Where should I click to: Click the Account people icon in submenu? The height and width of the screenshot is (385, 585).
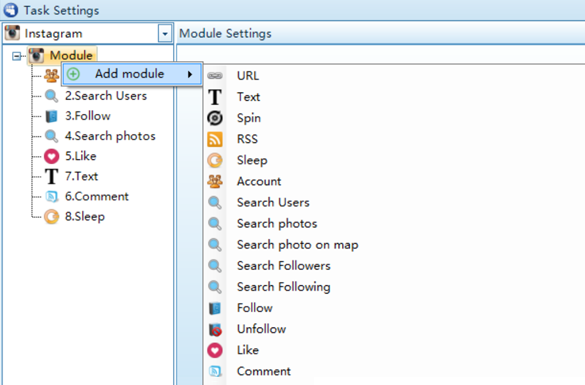(x=215, y=181)
